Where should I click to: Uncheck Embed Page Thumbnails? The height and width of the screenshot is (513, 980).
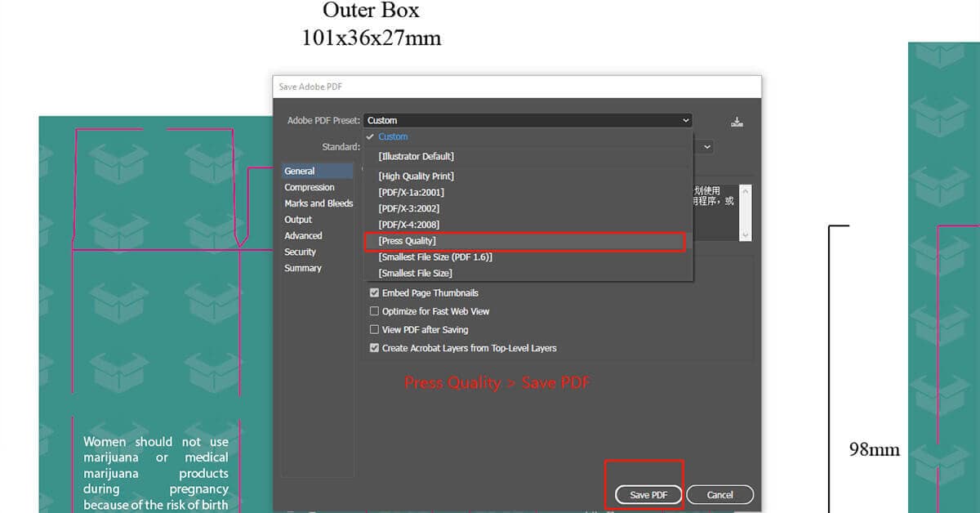[375, 293]
